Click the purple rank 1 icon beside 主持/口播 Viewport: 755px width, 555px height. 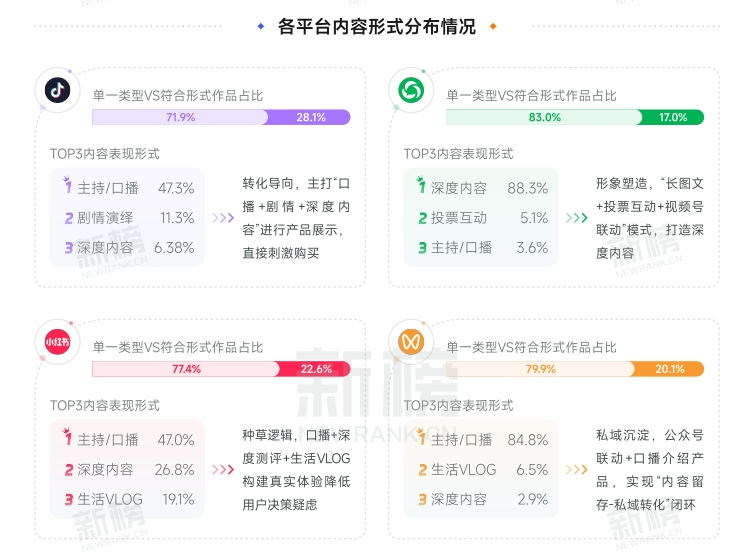tap(67, 187)
